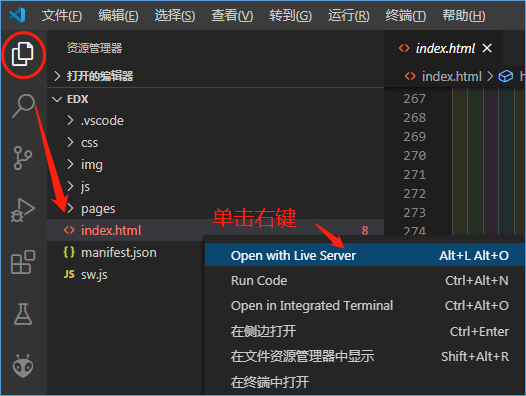The height and width of the screenshot is (396, 526).
Task: Choose Open with Live Server
Action: tap(365, 255)
